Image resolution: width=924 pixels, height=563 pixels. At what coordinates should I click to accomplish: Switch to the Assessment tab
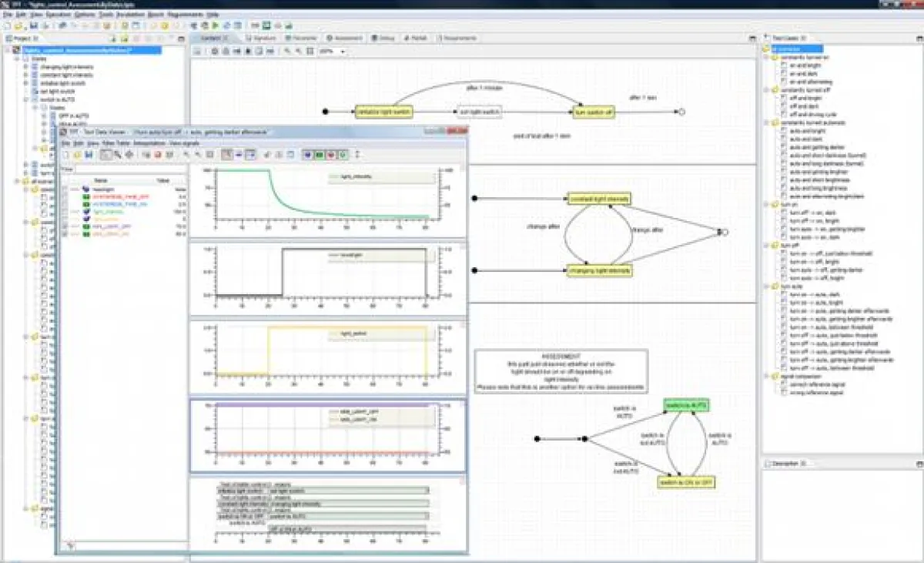[343, 37]
